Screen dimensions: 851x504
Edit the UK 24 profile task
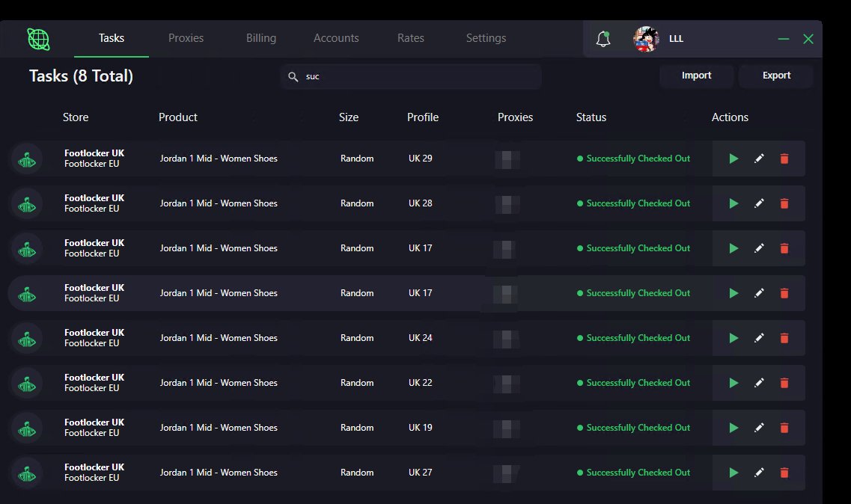(759, 338)
